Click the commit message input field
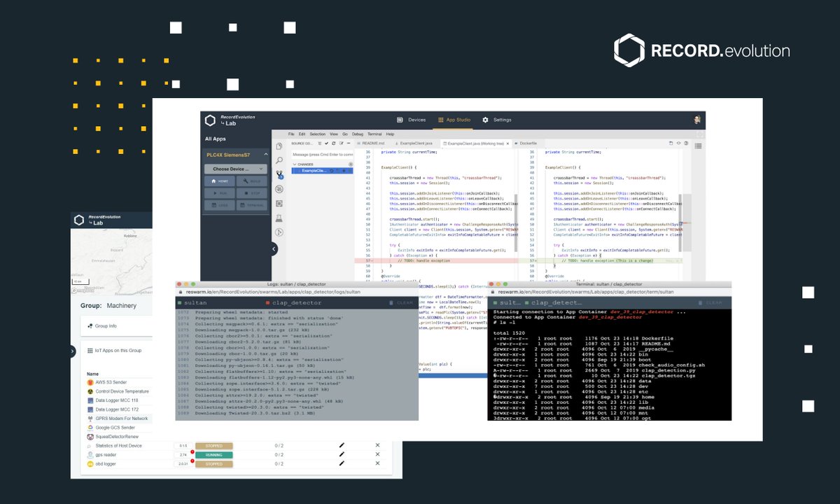Viewport: 840px width, 504px height. pos(322,153)
